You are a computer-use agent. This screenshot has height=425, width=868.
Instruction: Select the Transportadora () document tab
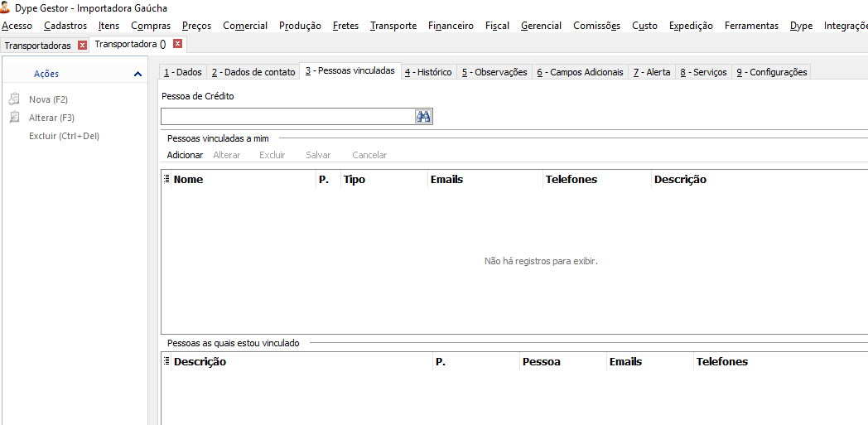[131, 44]
